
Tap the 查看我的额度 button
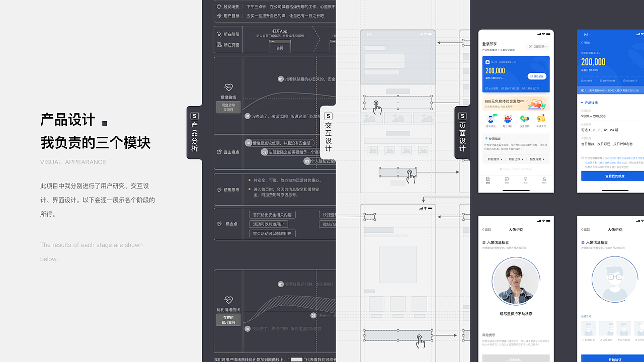(x=612, y=176)
